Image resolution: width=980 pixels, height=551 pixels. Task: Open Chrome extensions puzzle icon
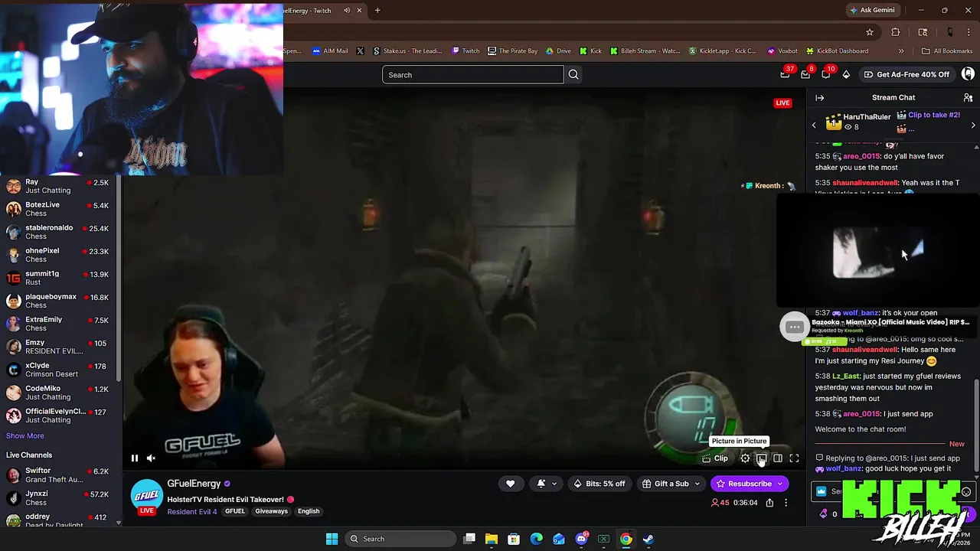click(x=896, y=32)
